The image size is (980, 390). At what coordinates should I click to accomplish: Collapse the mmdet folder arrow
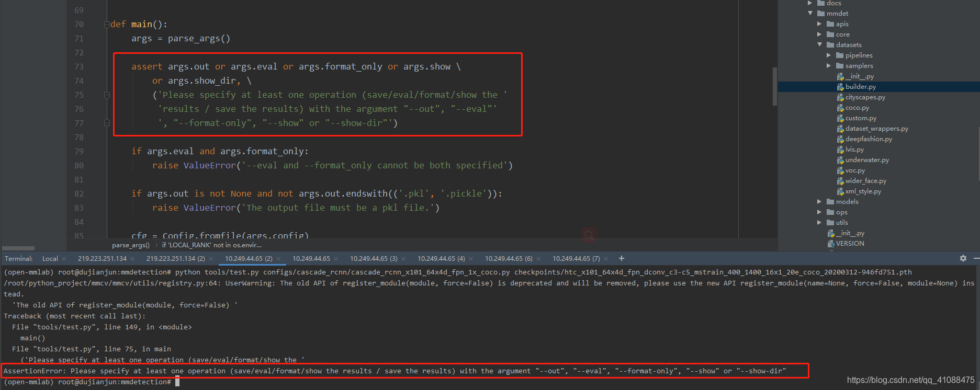(x=810, y=14)
